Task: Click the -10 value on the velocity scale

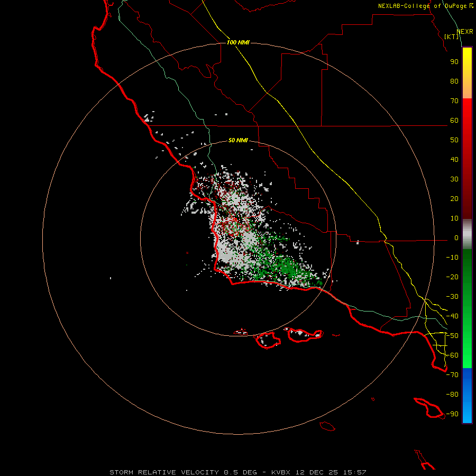Action: point(452,258)
